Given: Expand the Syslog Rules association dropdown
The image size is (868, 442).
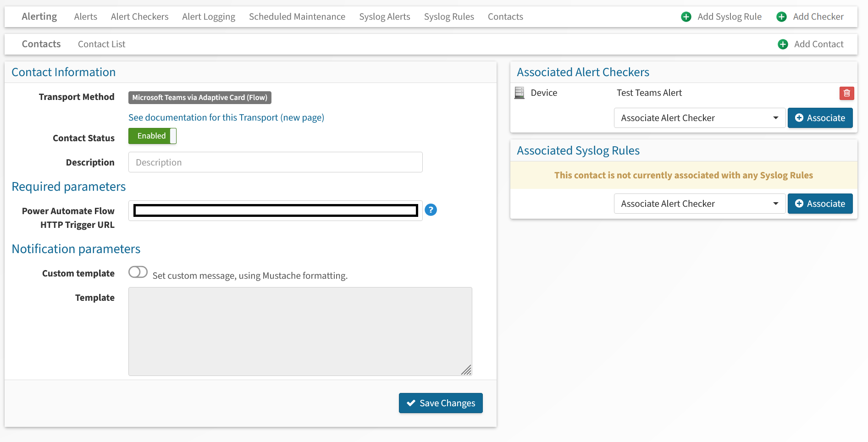Looking at the screenshot, I should (699, 204).
